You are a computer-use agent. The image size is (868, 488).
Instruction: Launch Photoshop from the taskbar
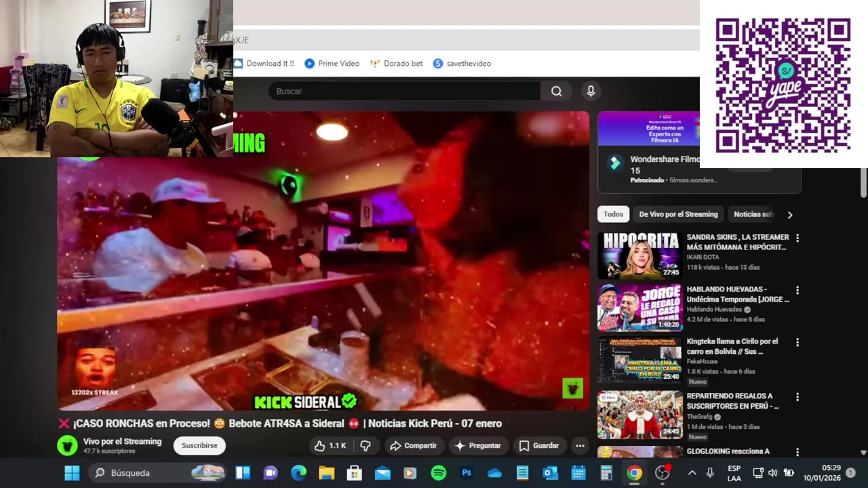click(x=467, y=472)
